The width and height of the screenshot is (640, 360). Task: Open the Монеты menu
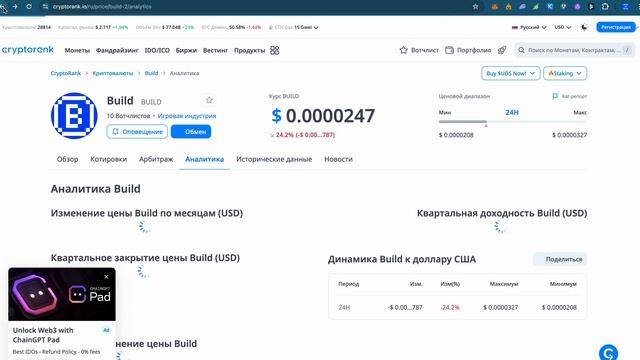77,50
